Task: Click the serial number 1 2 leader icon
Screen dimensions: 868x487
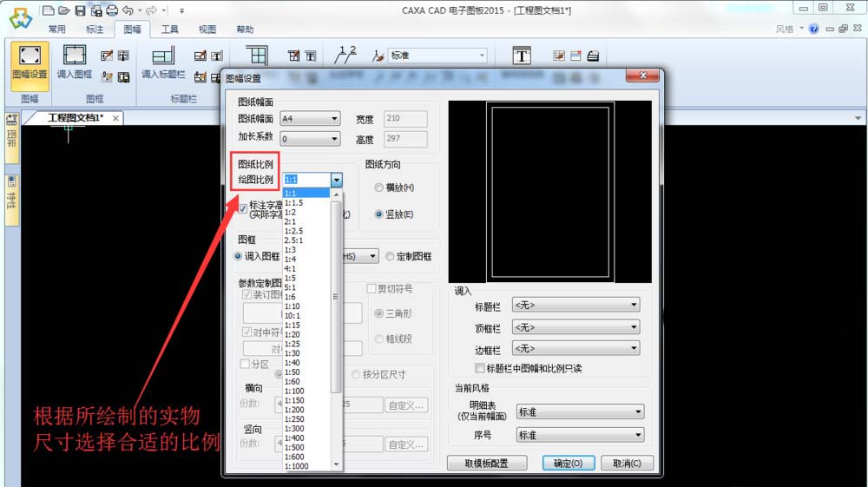Action: coord(345,56)
